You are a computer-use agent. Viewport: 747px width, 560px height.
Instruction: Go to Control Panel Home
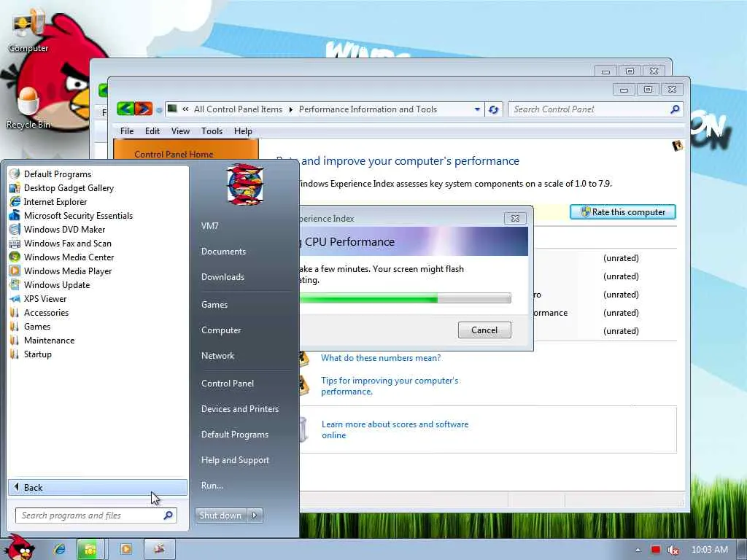point(174,155)
